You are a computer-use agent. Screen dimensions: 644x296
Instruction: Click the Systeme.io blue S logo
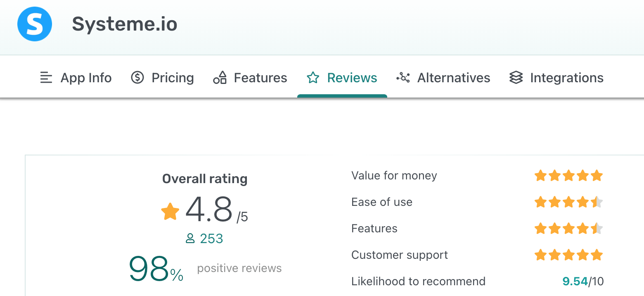coord(35,24)
